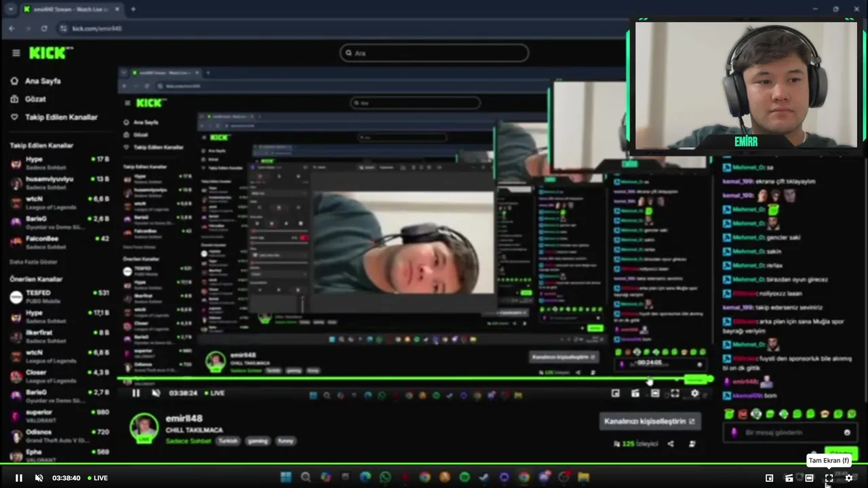This screenshot has height=488, width=868.
Task: Click the inner player's mini player icon
Action: coord(615,393)
